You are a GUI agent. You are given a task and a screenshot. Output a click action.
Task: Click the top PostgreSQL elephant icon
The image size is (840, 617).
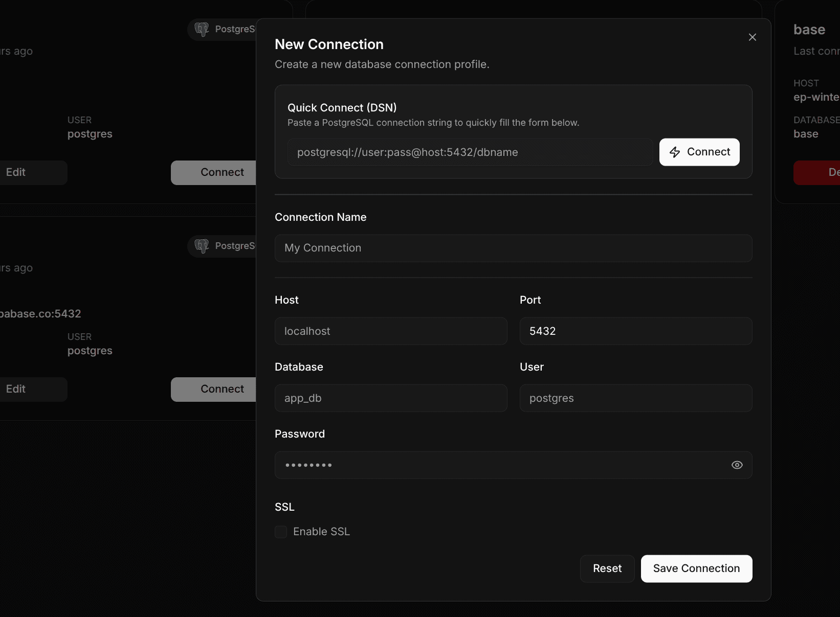coord(202,29)
